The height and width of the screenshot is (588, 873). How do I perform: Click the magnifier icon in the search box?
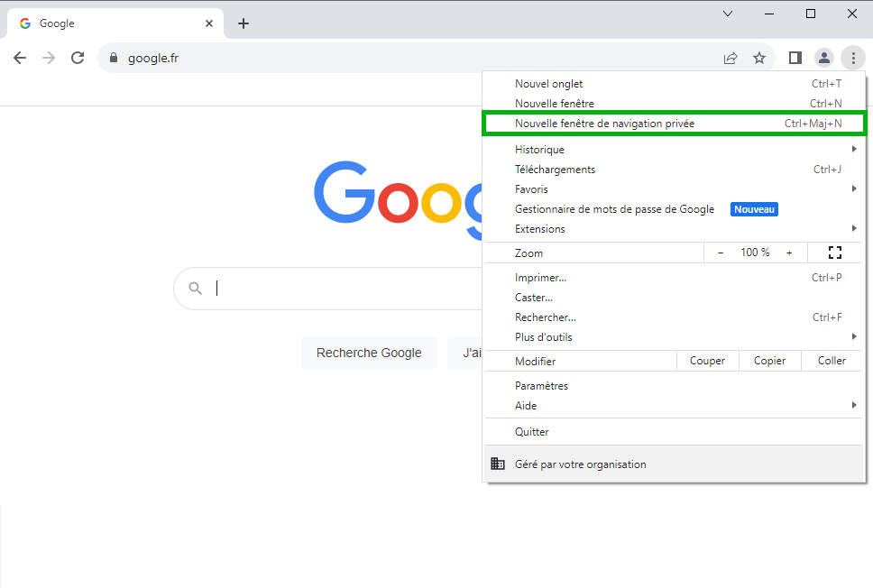[195, 288]
